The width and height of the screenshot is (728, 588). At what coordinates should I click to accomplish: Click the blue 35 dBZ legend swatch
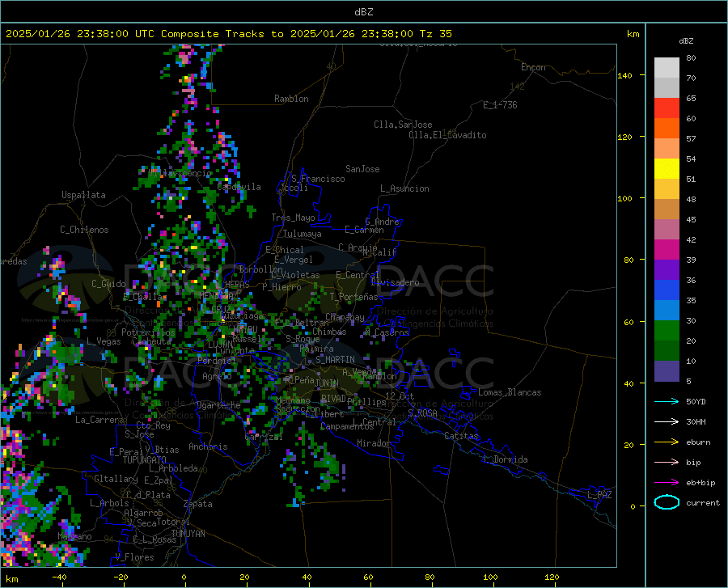(x=667, y=290)
